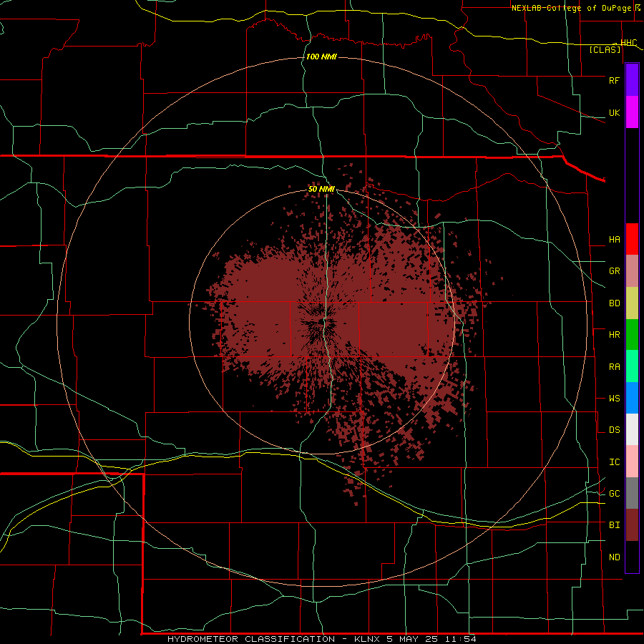This screenshot has width=644, height=644.
Task: Click the BI legend label
Action: [614, 525]
